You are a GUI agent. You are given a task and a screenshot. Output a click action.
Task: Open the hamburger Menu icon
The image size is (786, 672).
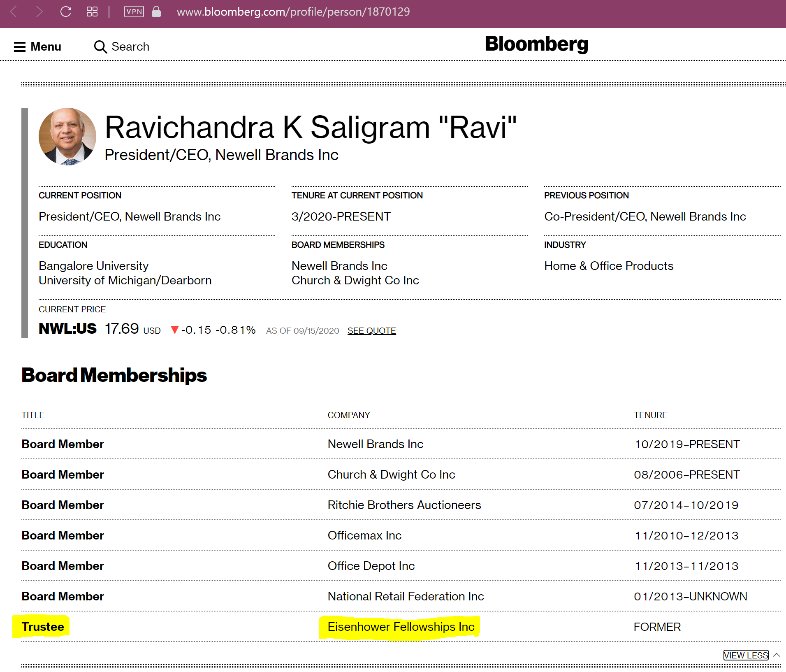[20, 47]
